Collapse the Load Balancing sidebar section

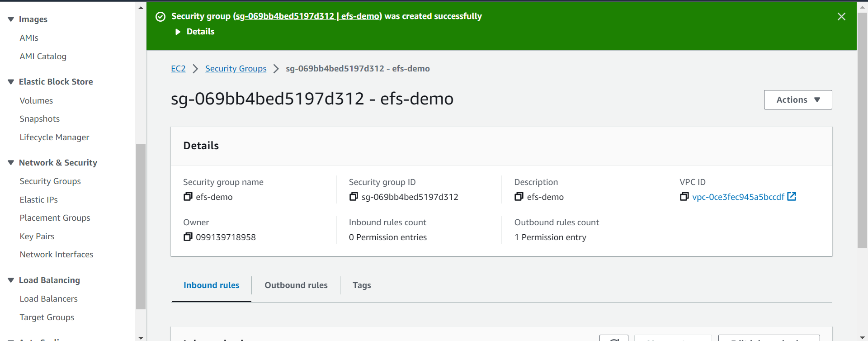[11, 280]
